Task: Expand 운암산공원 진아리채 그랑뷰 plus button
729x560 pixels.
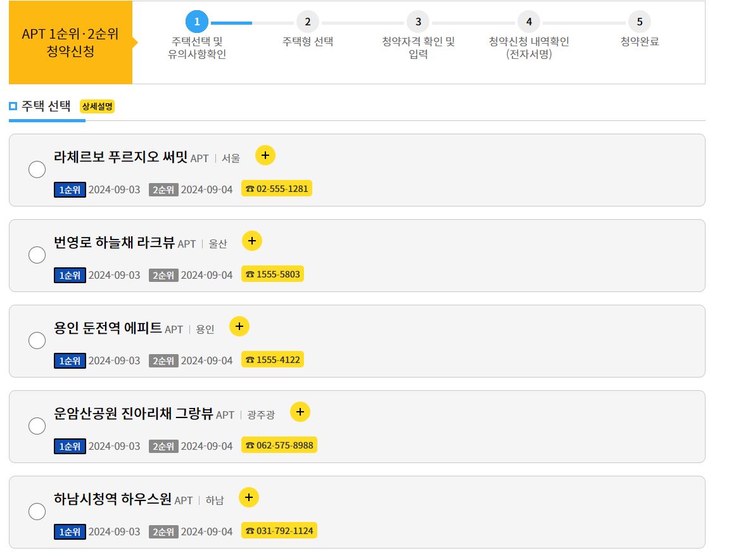Action: (300, 412)
